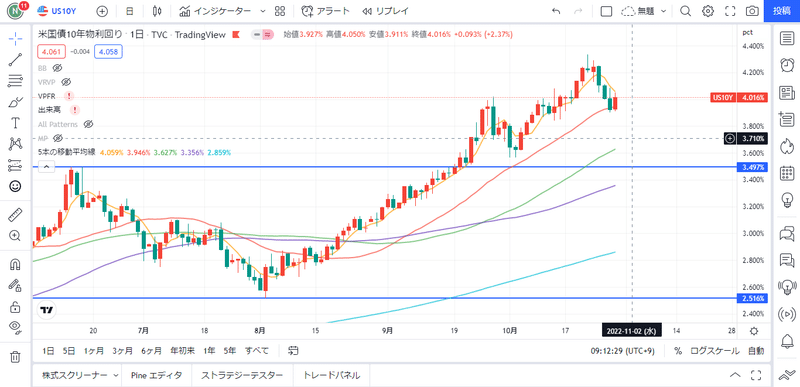Show the hidden All Patterns indicator
800x387 pixels.
(88, 124)
